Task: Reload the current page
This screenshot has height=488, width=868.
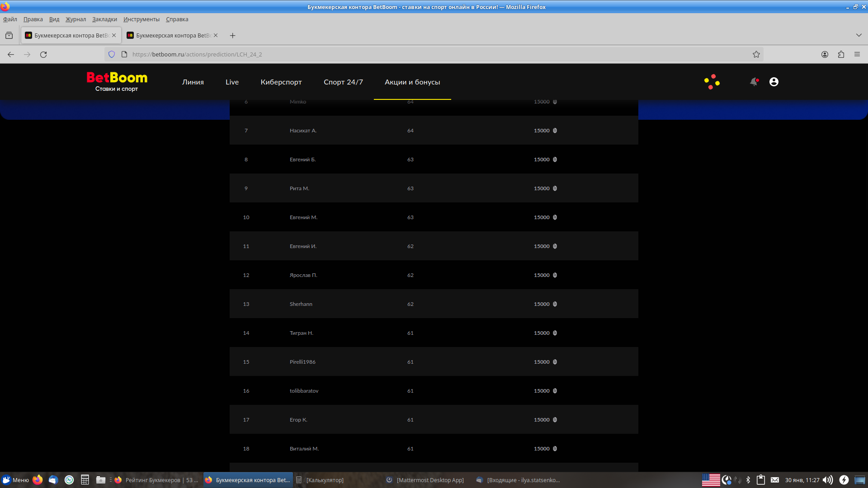Action: pos(43,54)
